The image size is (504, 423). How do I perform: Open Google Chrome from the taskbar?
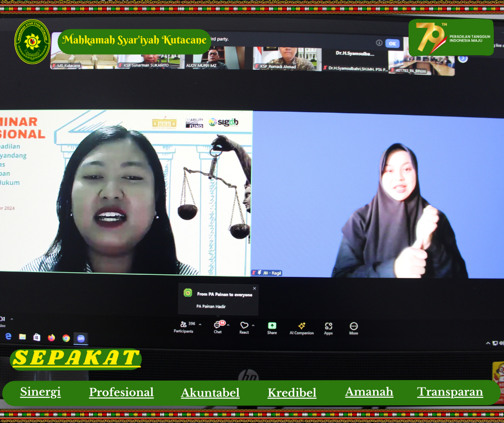(x=66, y=338)
